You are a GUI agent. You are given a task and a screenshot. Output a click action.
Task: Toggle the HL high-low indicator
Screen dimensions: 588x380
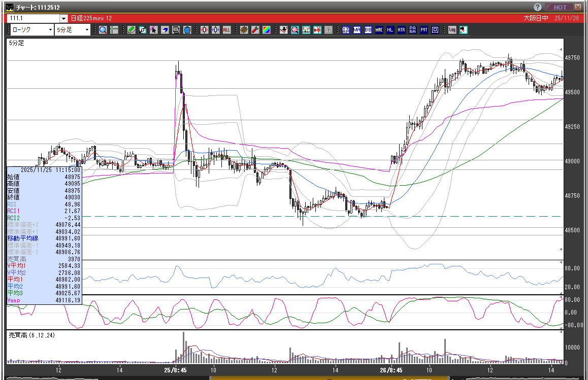click(x=390, y=30)
